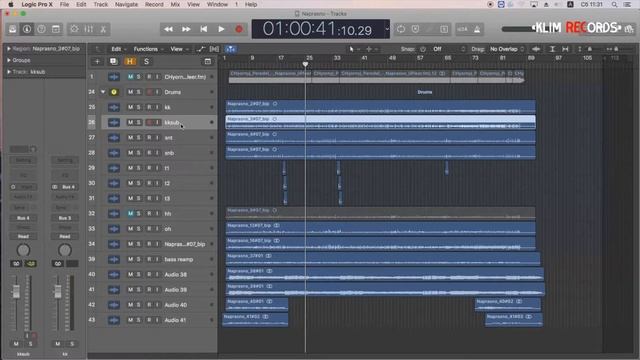Click the t1 track icon
This screenshot has height=360, width=640.
(114, 168)
